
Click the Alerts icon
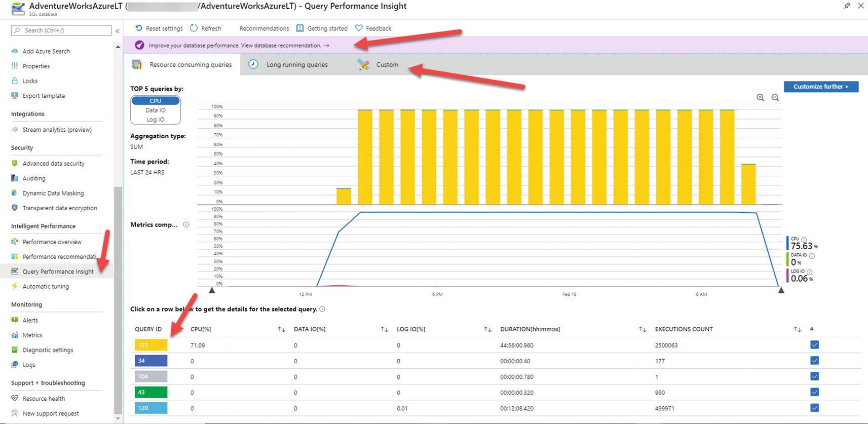pyautogui.click(x=15, y=320)
